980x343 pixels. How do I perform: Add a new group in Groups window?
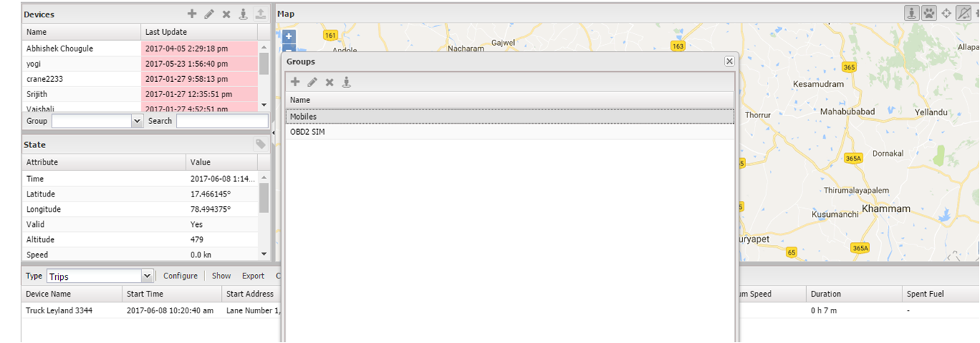pyautogui.click(x=295, y=82)
